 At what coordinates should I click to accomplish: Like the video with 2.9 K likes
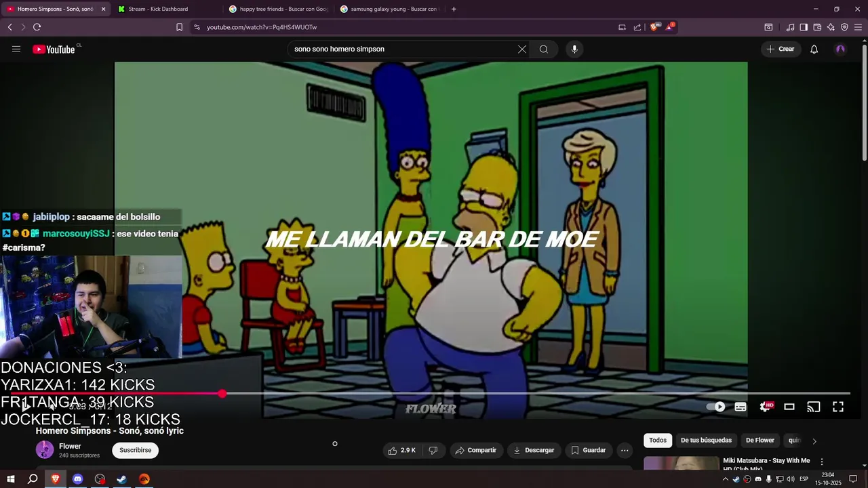[x=402, y=450]
